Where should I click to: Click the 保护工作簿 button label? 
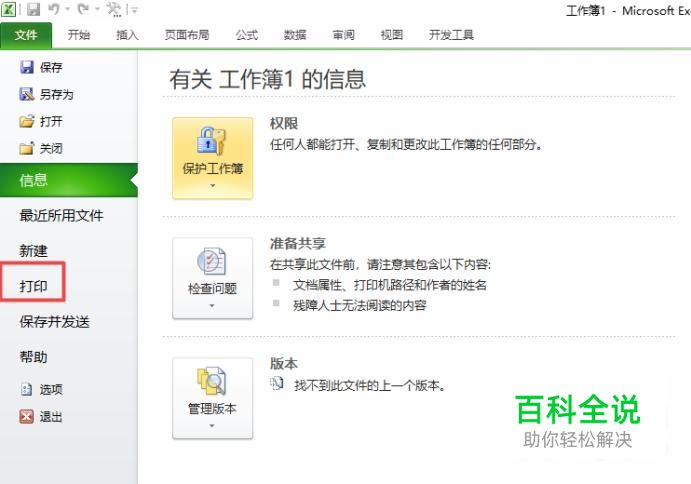click(213, 168)
